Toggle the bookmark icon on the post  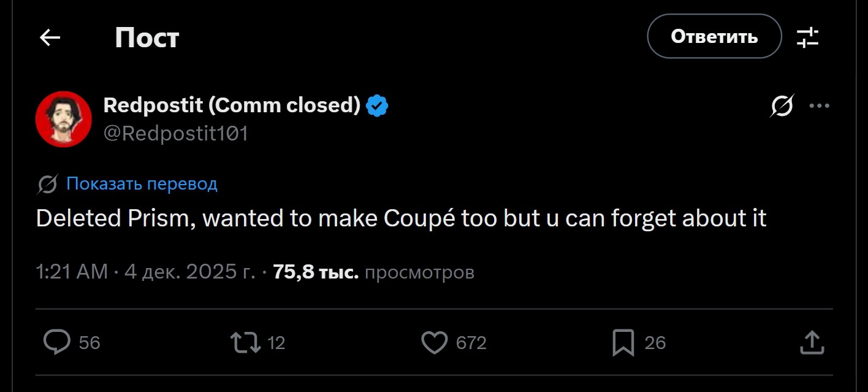[x=623, y=342]
